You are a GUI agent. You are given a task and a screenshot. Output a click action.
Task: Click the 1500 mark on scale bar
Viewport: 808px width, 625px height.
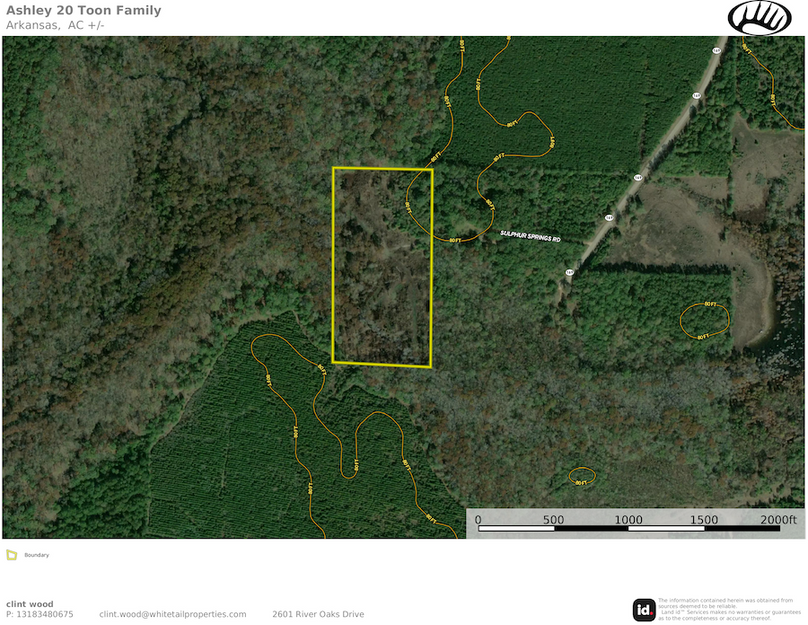pyautogui.click(x=703, y=520)
